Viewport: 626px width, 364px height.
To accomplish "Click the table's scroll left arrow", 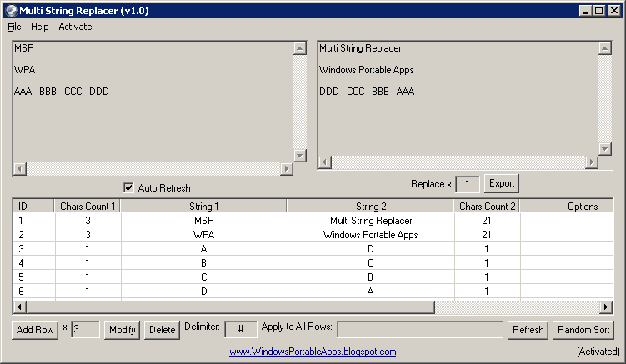I will tap(20, 307).
